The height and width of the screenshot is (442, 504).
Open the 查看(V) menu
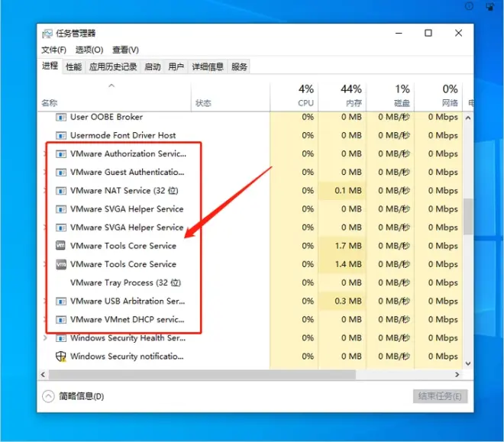(x=125, y=50)
